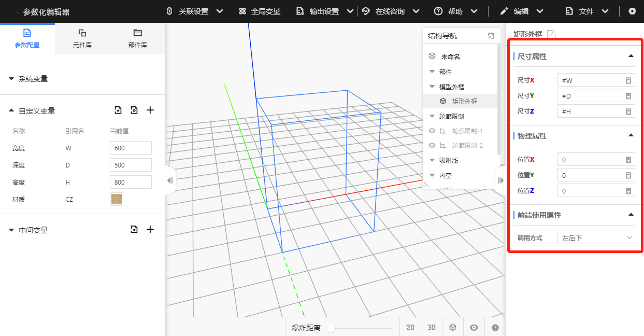The width and height of the screenshot is (644, 336).
Task: Open the 文件 menu
Action: click(587, 11)
